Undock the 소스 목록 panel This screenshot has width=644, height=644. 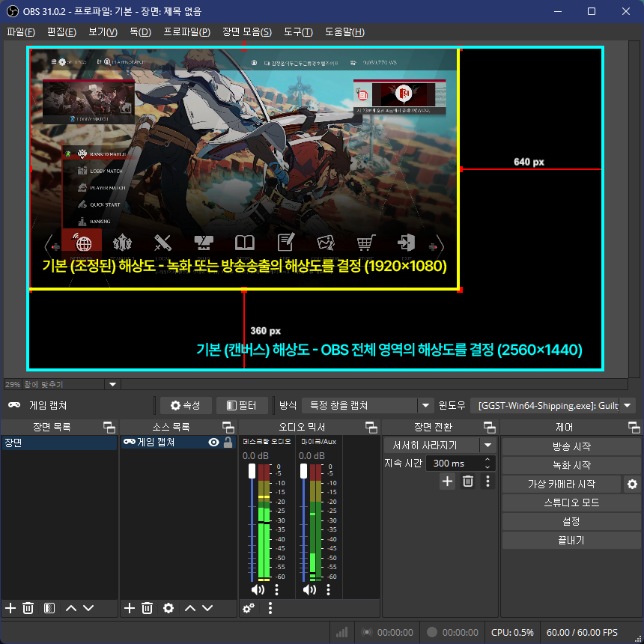pyautogui.click(x=228, y=427)
